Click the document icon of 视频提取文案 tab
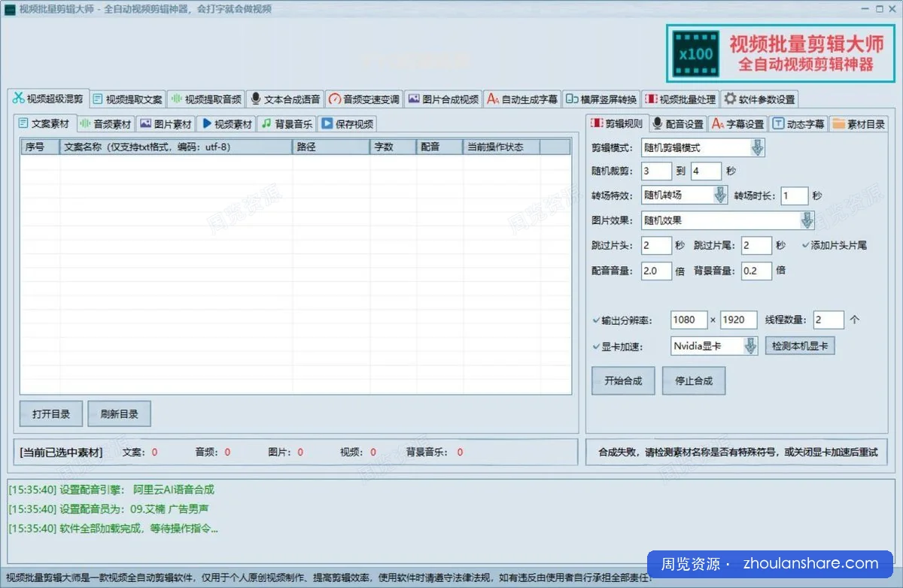The image size is (903, 588). click(x=98, y=99)
